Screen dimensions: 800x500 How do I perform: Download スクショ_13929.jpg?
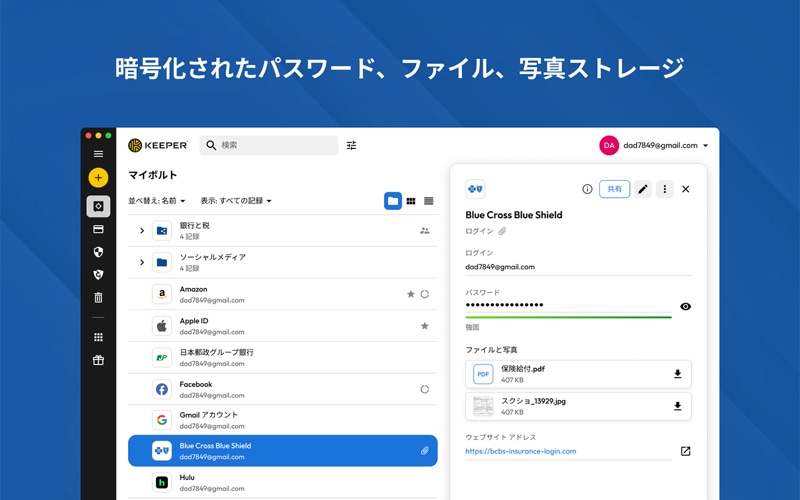[x=678, y=406]
